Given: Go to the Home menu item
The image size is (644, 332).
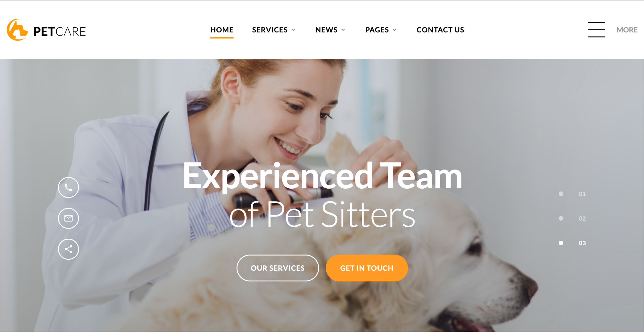Looking at the screenshot, I should [222, 30].
